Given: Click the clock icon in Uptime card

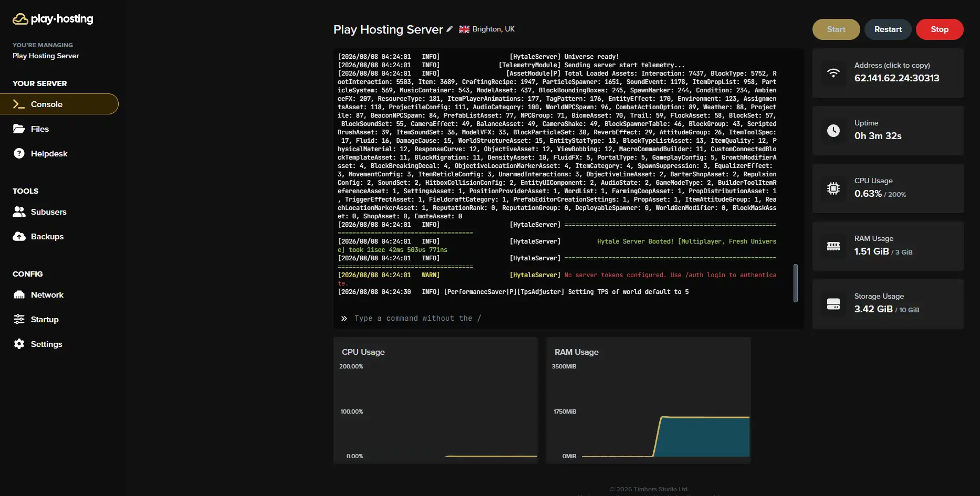Looking at the screenshot, I should 833,131.
